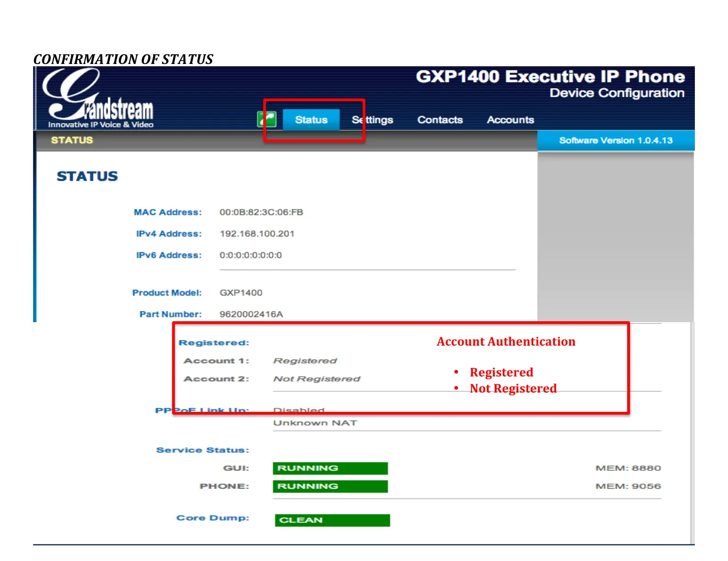The height and width of the screenshot is (561, 728).
Task: Click the Account 1: label
Action: pyautogui.click(x=216, y=361)
